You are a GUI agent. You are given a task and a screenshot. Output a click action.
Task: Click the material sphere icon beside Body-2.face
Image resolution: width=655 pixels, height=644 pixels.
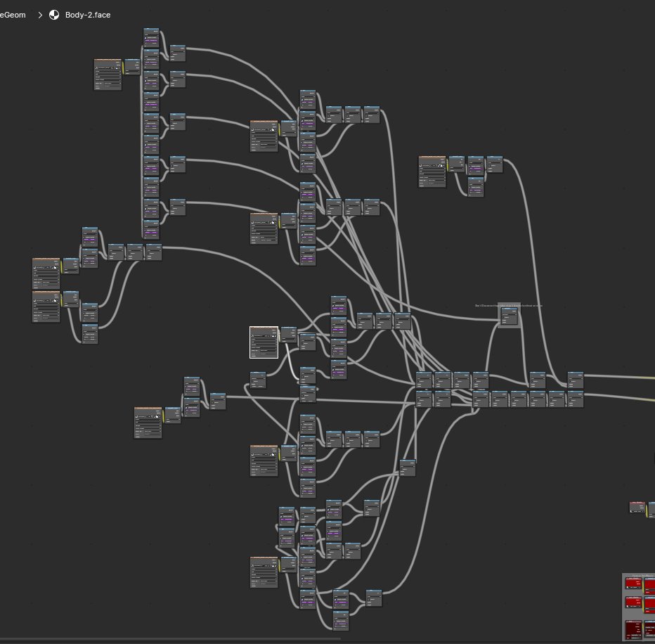pyautogui.click(x=54, y=15)
